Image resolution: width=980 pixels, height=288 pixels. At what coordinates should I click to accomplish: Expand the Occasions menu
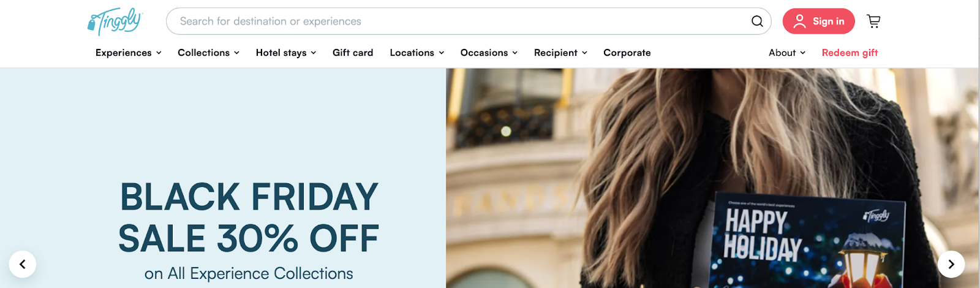click(x=489, y=53)
